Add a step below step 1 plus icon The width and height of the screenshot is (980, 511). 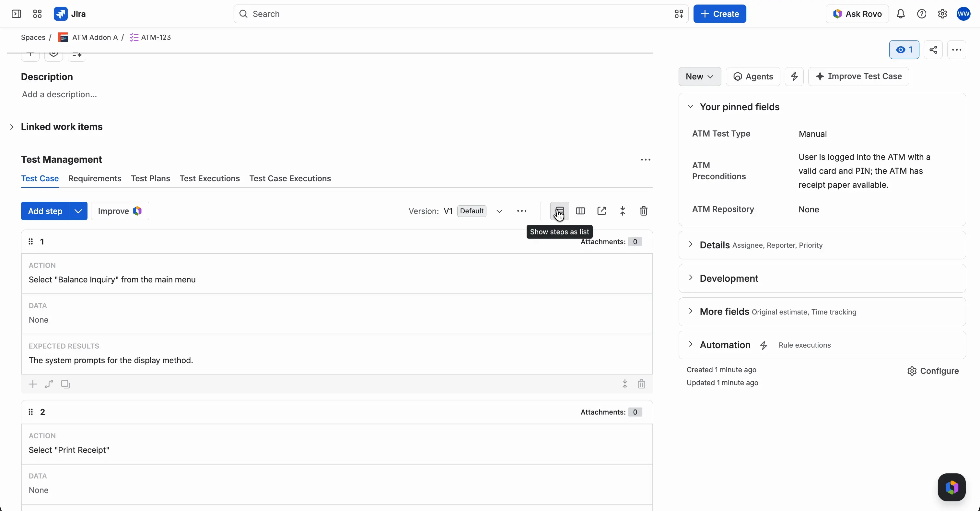pyautogui.click(x=33, y=384)
